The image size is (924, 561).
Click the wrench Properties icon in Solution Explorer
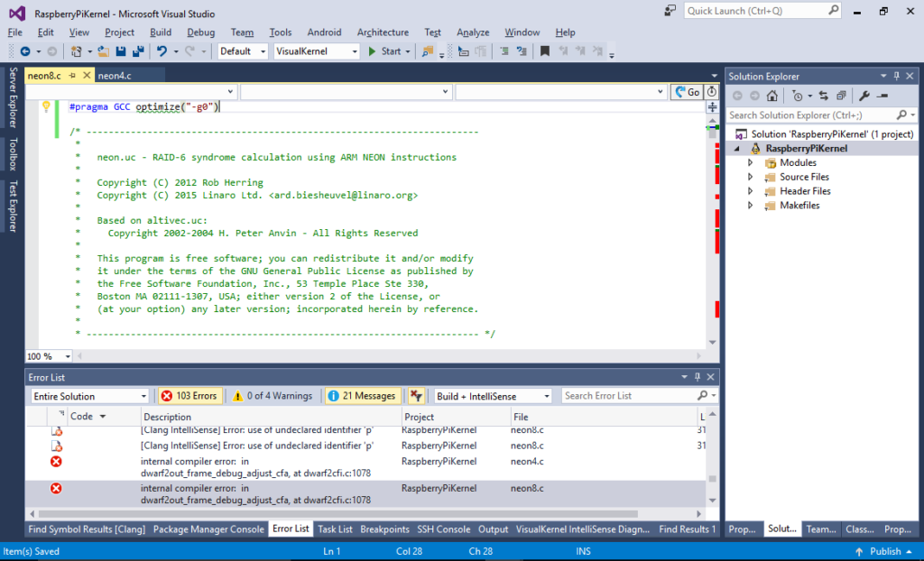click(x=864, y=95)
